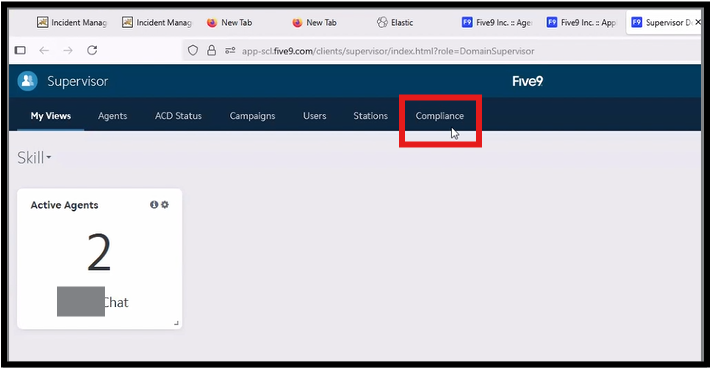Open the Compliance tab
Viewport: 710px width, 368px height.
pyautogui.click(x=440, y=116)
